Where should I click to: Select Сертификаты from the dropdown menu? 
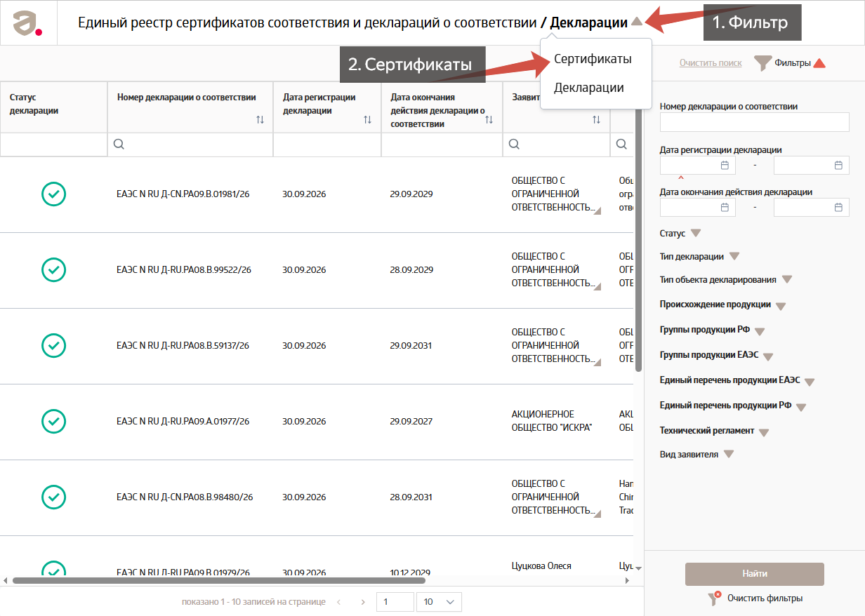(x=593, y=59)
